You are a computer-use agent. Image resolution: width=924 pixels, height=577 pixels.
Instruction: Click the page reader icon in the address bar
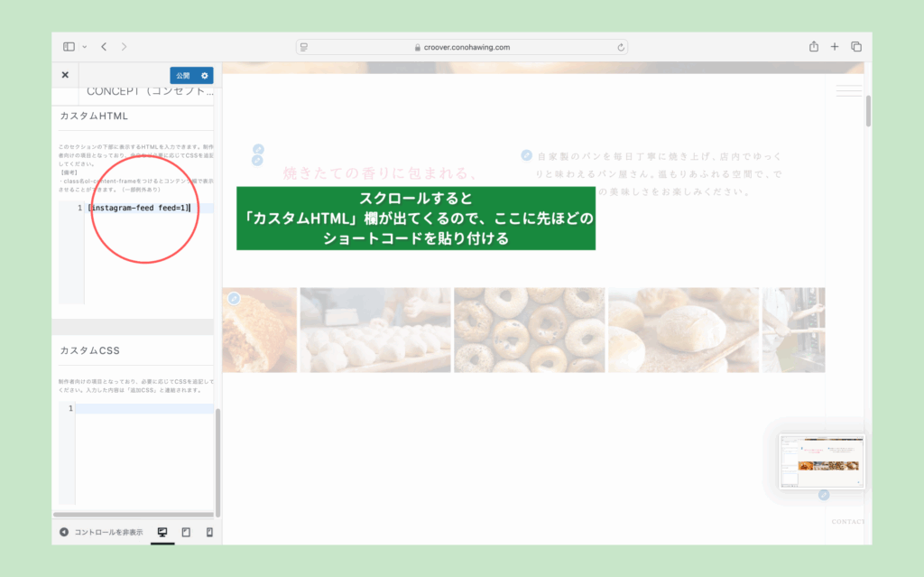304,47
